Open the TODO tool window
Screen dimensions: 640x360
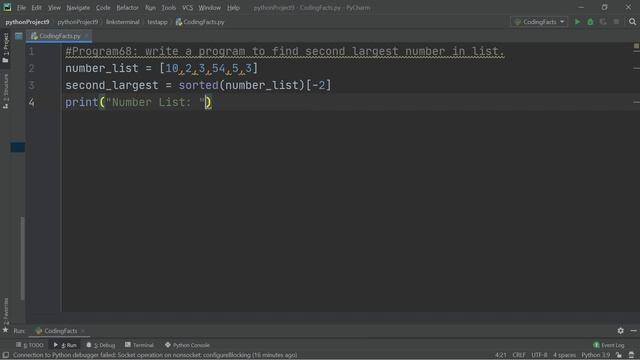click(30, 345)
